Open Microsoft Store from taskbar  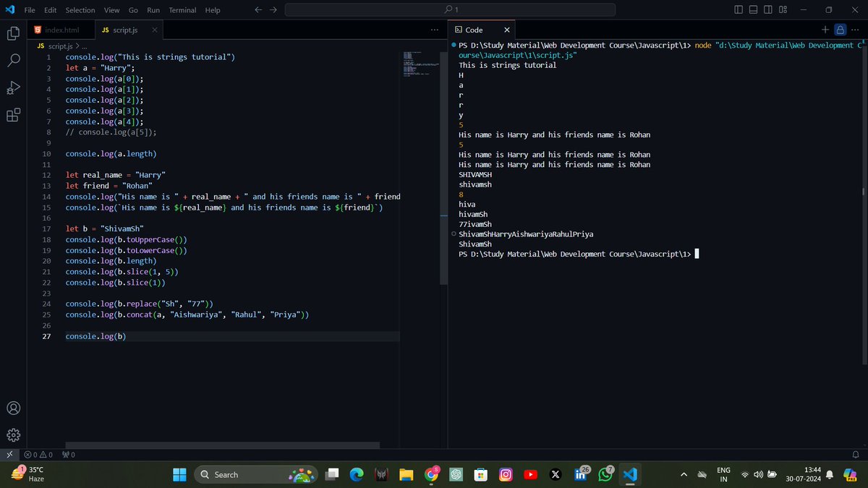[x=481, y=474]
